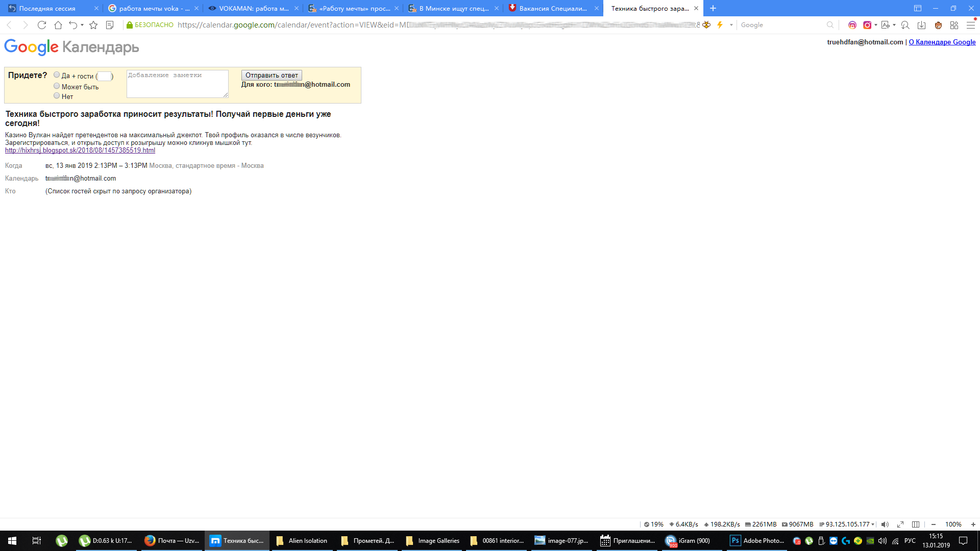The width and height of the screenshot is (980, 551).
Task: Expand the undo closed tabs dropdown arrow
Action: pyautogui.click(x=82, y=25)
